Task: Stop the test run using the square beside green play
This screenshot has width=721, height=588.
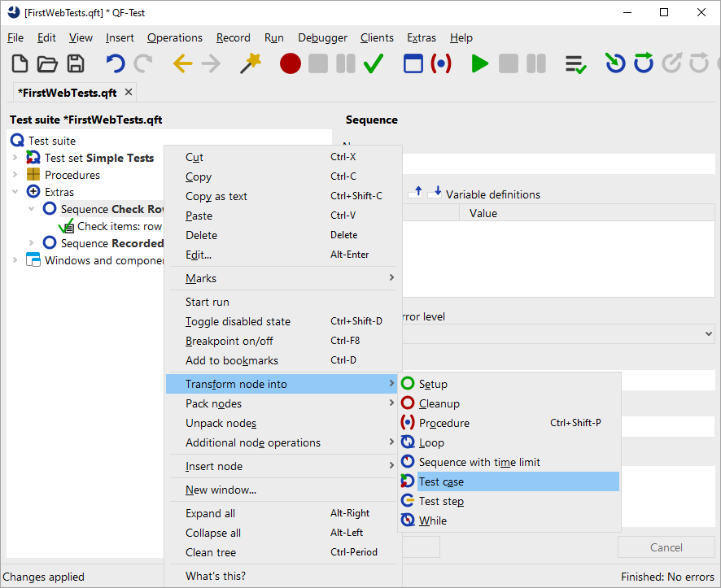Action: click(x=509, y=63)
